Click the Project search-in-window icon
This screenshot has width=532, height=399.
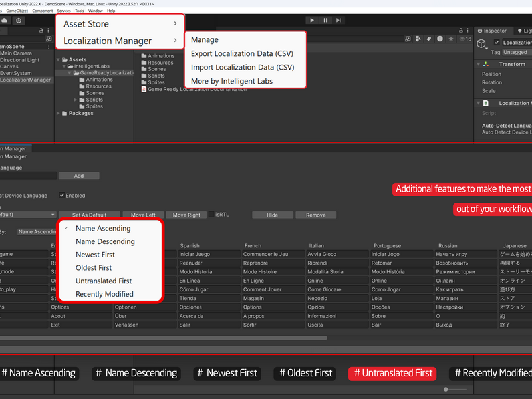click(408, 39)
